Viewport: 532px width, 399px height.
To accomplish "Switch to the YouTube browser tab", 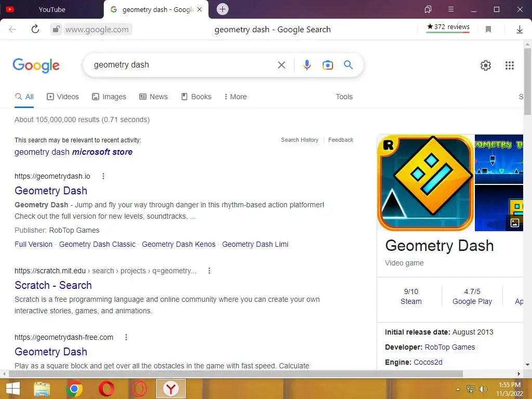I will tap(51, 9).
